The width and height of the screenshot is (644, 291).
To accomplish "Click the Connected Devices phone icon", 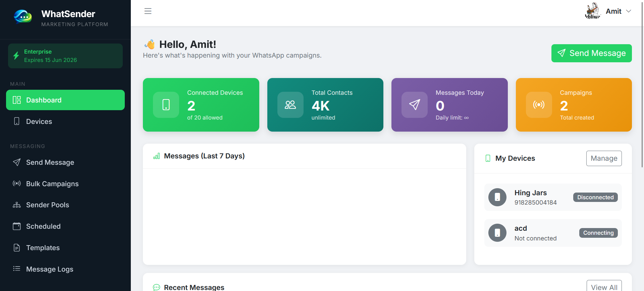I will [x=166, y=105].
